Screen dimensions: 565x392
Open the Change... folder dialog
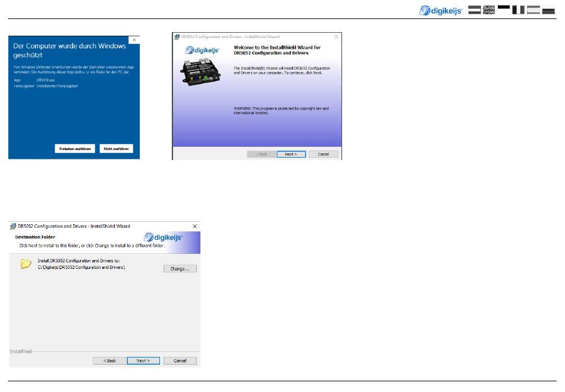(180, 269)
